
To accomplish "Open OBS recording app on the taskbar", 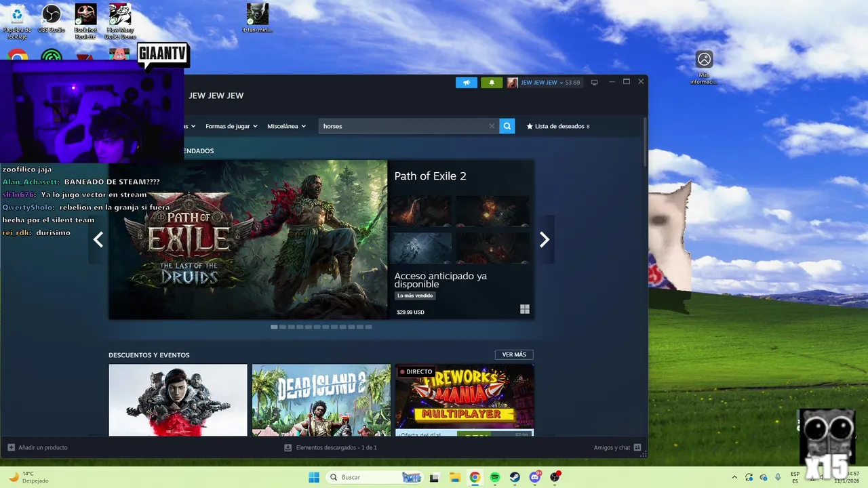I will (555, 477).
